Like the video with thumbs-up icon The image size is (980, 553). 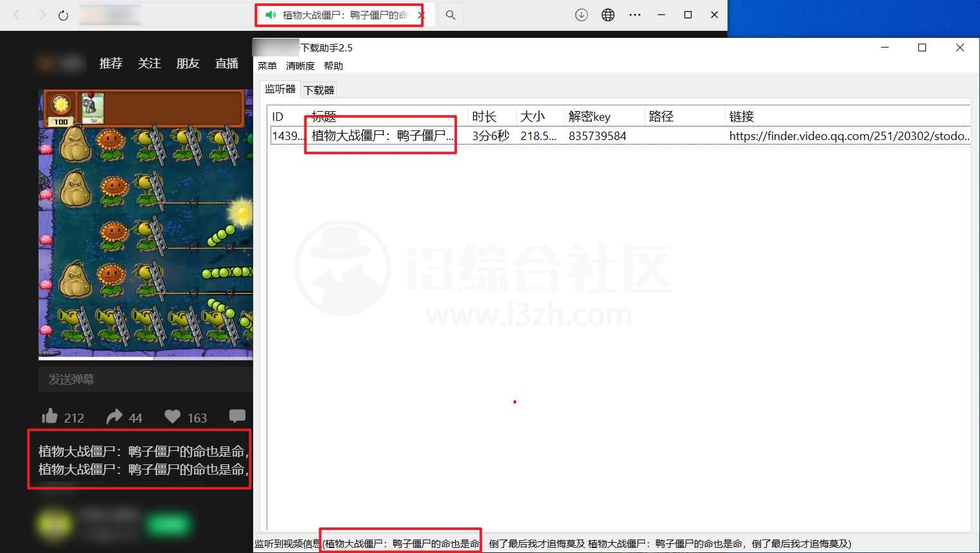[x=49, y=416]
